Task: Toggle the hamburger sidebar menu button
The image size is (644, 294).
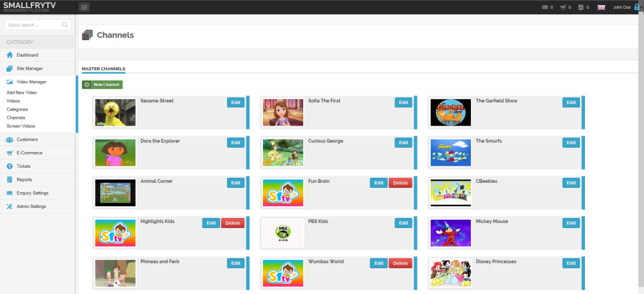Action: point(84,7)
